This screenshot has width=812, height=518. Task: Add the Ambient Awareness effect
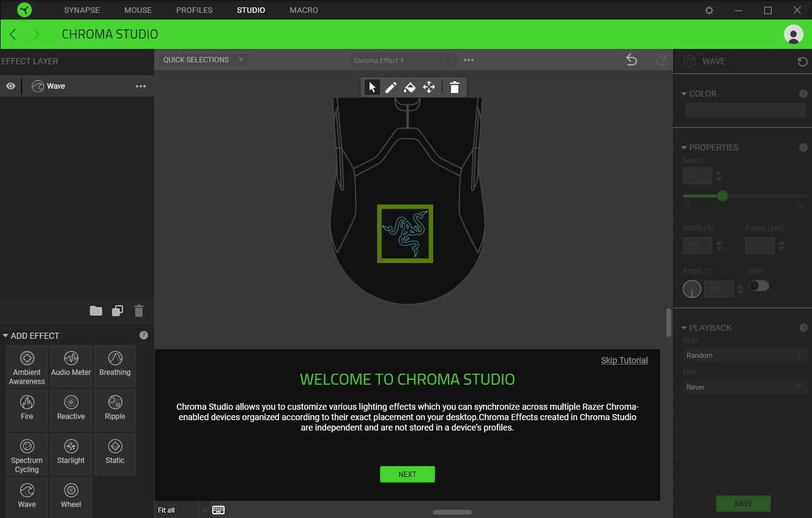[27, 366]
